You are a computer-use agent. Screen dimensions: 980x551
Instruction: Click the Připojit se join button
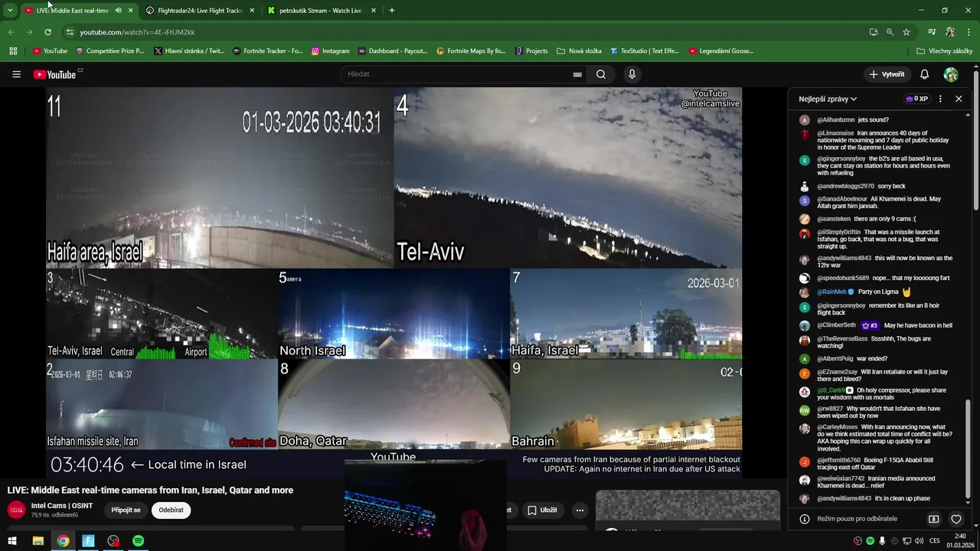[126, 510]
